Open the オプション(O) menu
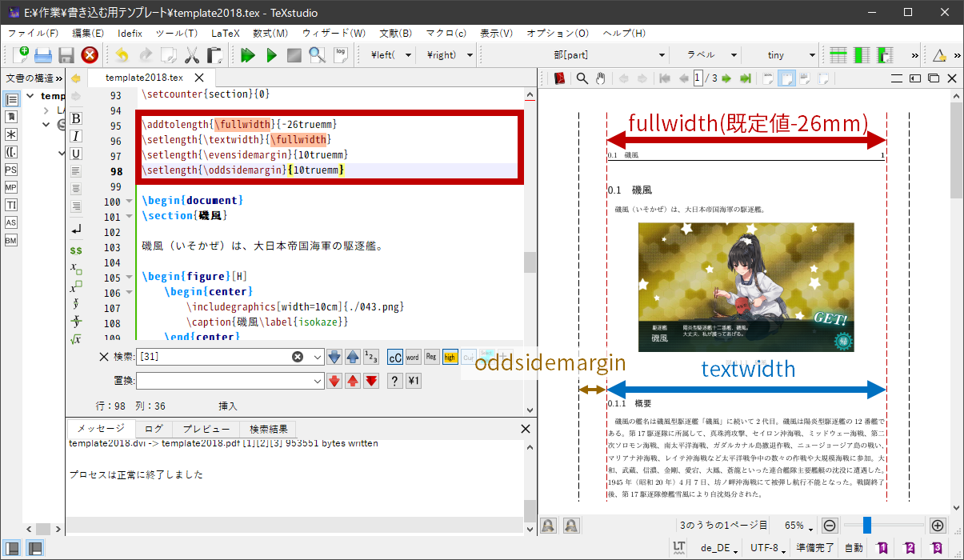The width and height of the screenshot is (964, 560). tap(558, 33)
